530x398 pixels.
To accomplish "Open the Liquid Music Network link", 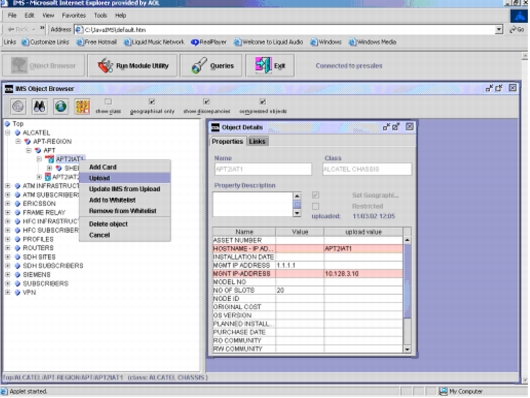I will (154, 42).
